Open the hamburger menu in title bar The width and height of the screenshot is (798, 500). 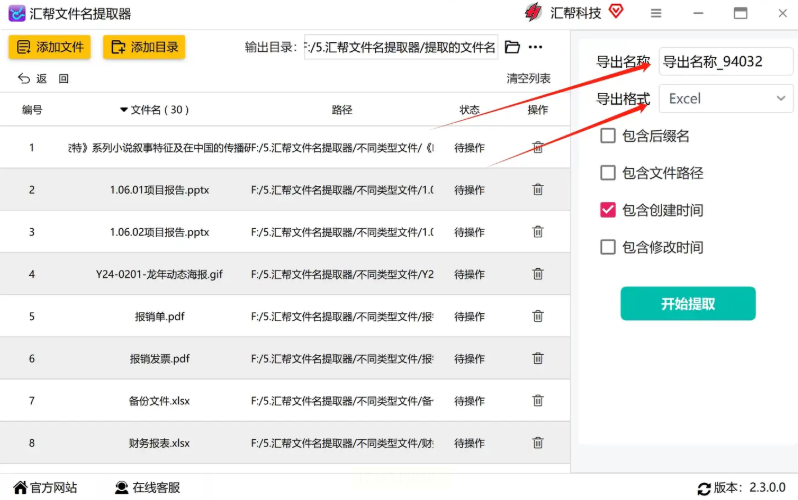656,13
